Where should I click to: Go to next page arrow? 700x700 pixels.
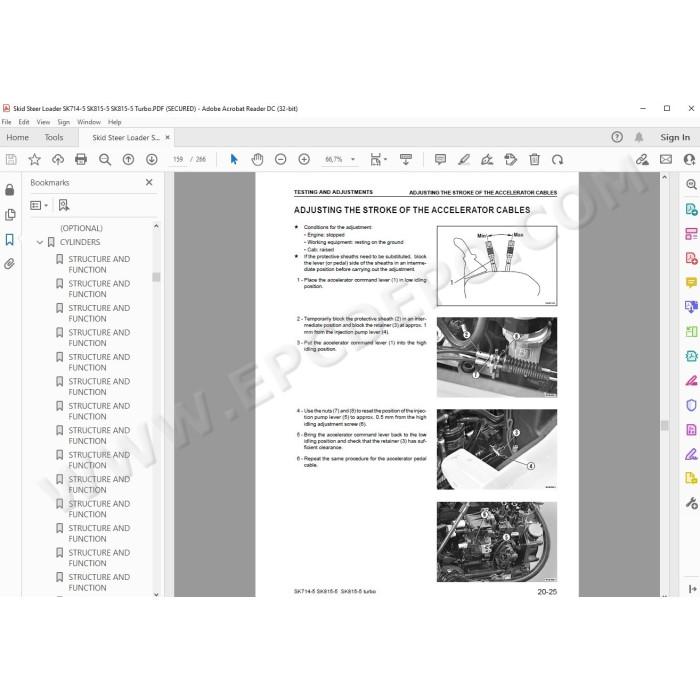(x=151, y=159)
